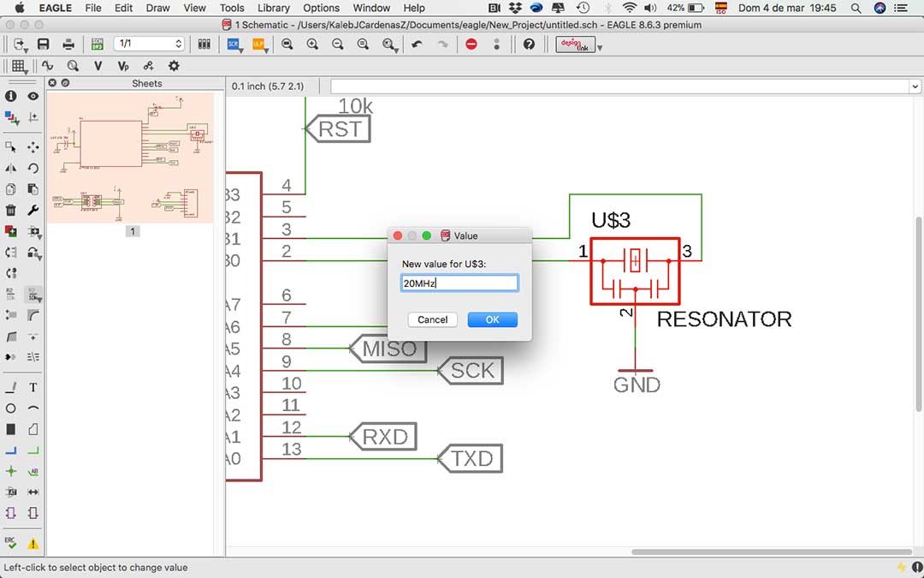Click the new value text field
The image size is (924, 578).
459,283
